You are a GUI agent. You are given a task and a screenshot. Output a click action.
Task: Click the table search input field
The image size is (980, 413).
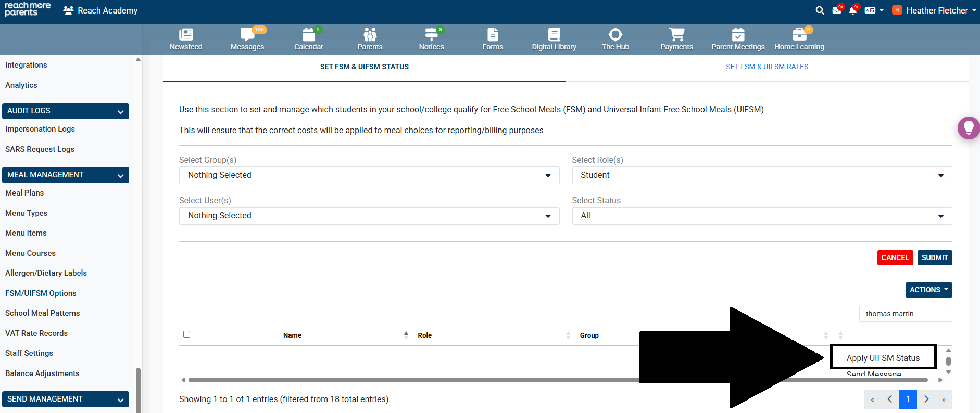(x=905, y=314)
